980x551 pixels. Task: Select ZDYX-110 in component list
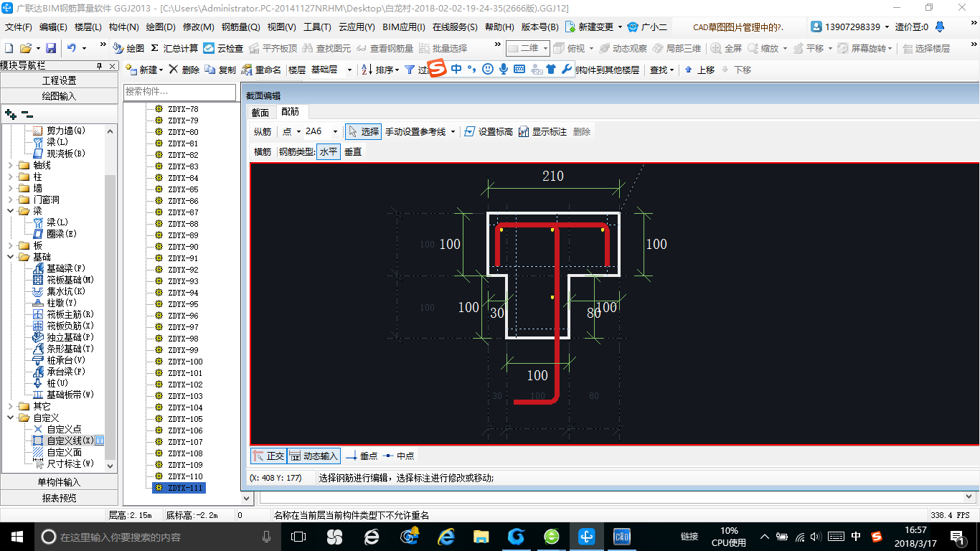tap(185, 476)
